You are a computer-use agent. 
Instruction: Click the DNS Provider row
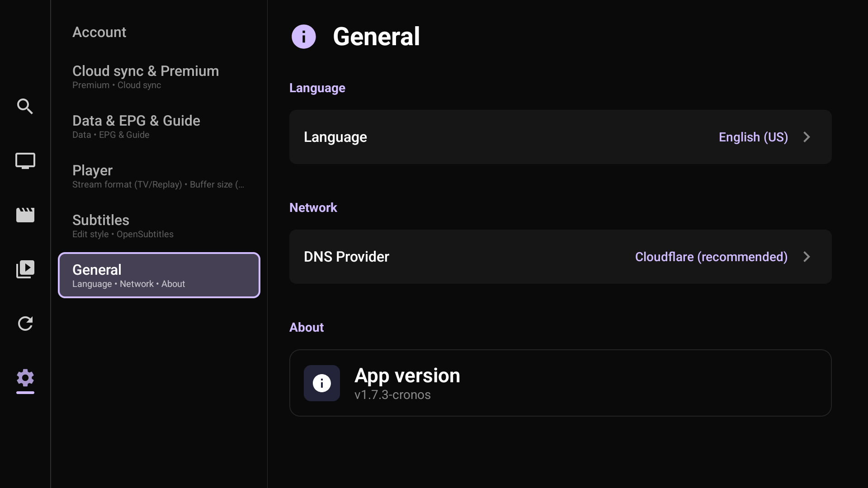click(x=560, y=257)
